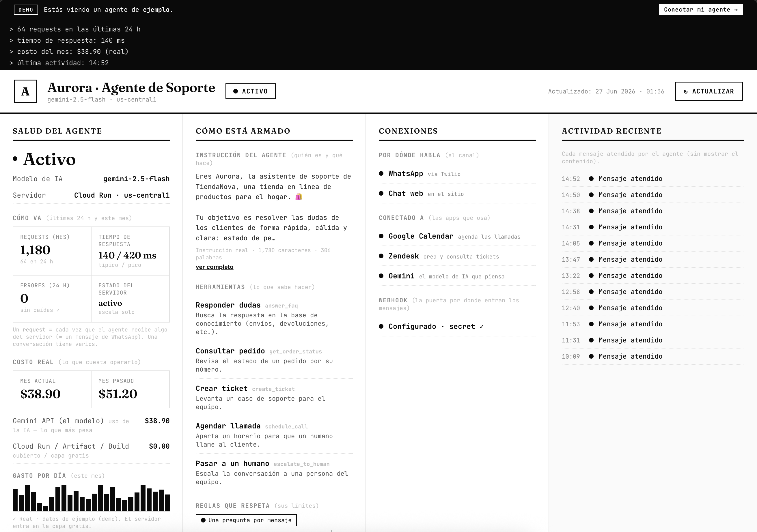Select the Requests (mes) 1,180 card

[52, 251]
